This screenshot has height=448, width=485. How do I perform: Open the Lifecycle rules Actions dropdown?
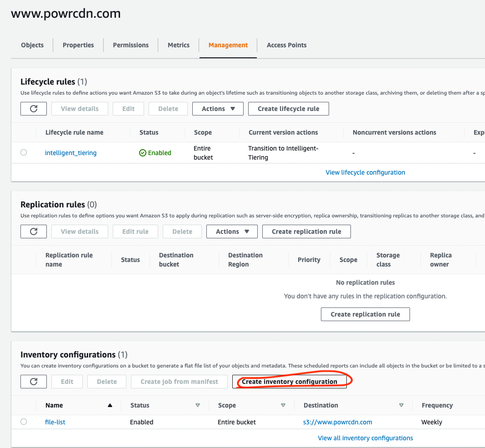(218, 109)
